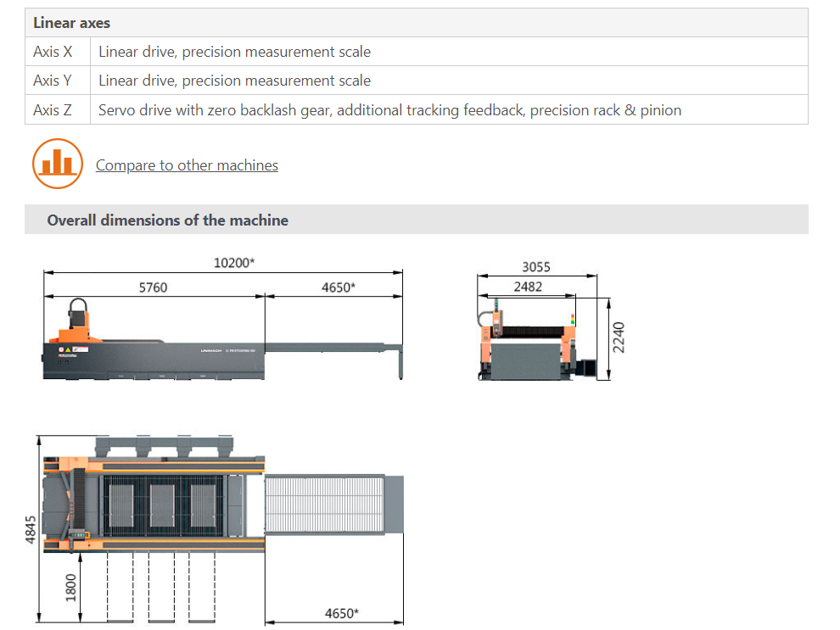840x630 pixels.
Task: Click the pallet changer table in top view
Action: tap(333, 505)
